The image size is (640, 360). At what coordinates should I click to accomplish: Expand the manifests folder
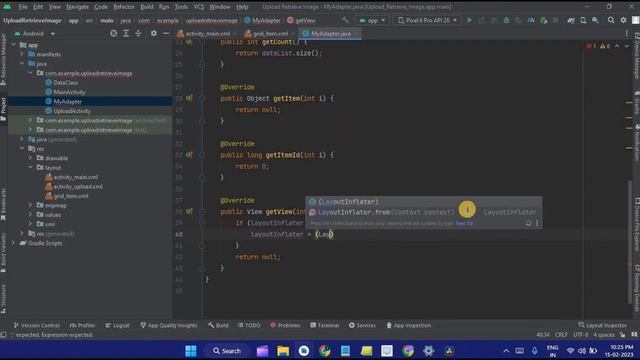click(22, 54)
